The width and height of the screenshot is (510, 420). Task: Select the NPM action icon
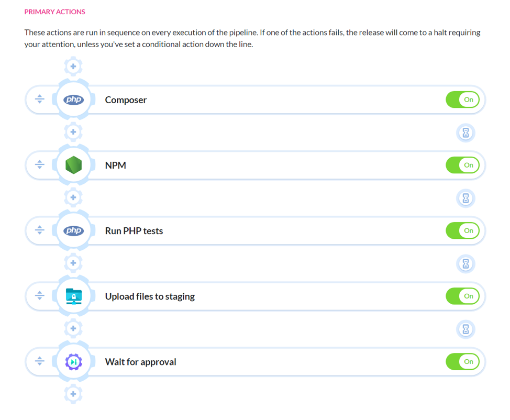click(73, 164)
